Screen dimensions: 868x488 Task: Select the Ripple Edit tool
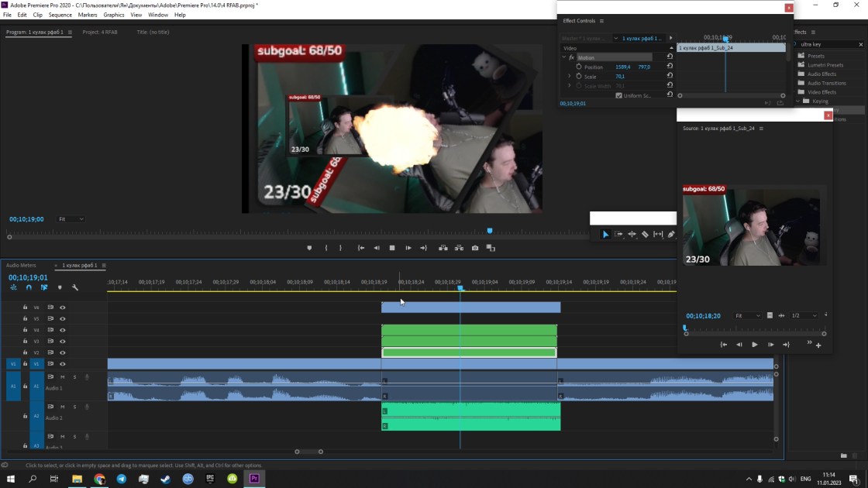tap(632, 235)
